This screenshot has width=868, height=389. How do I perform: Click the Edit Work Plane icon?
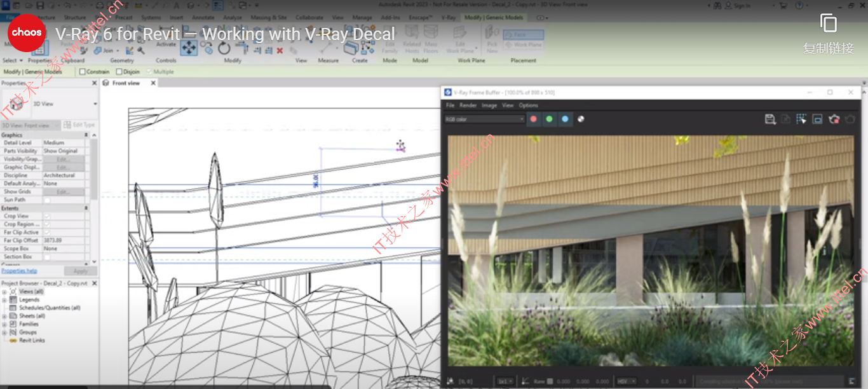[459, 32]
